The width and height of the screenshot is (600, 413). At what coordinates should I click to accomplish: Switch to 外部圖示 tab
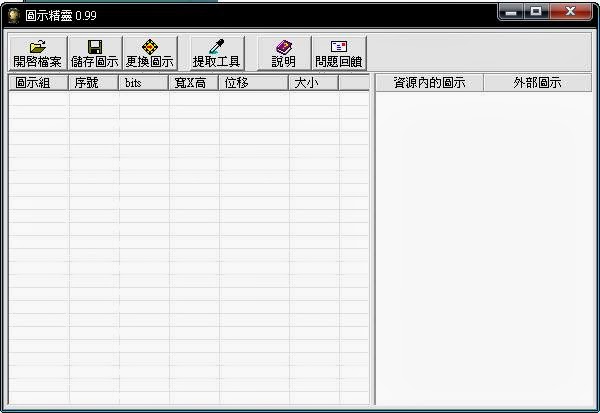pyautogui.click(x=538, y=83)
